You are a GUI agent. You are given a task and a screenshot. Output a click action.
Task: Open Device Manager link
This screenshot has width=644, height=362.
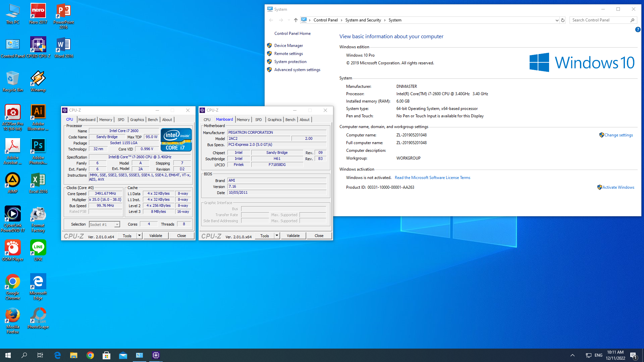[288, 46]
